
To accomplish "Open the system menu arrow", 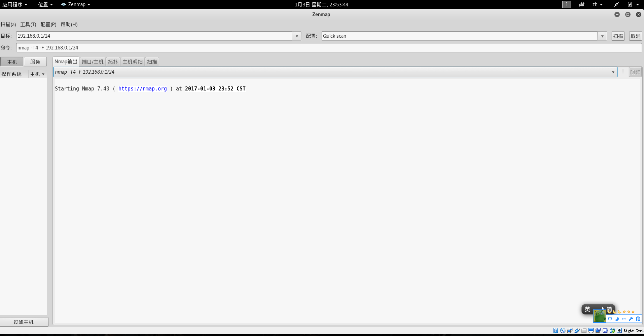I will (x=637, y=4).
